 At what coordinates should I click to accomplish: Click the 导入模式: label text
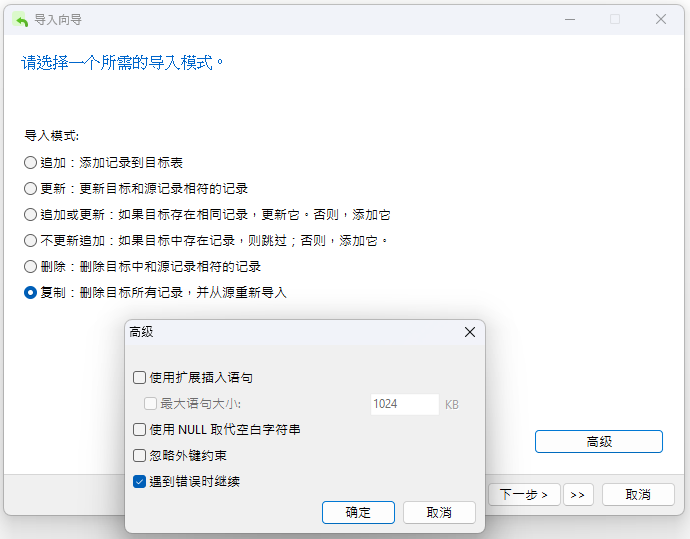[x=51, y=136]
